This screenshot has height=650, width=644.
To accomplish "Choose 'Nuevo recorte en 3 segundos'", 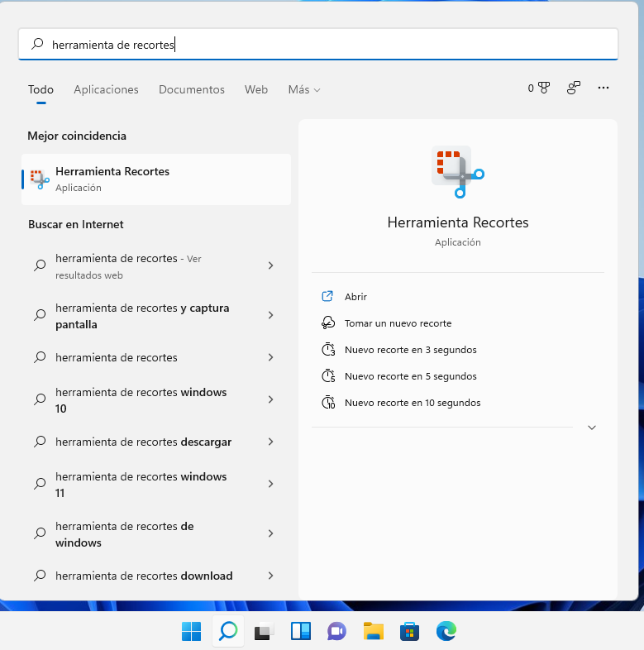I will (x=410, y=350).
